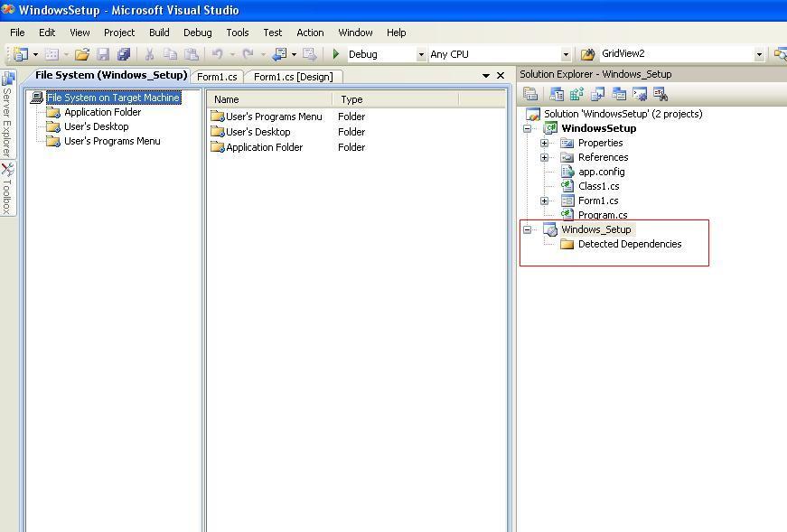Click the Navigate Forward icon
This screenshot has width=787, height=532.
click(309, 53)
